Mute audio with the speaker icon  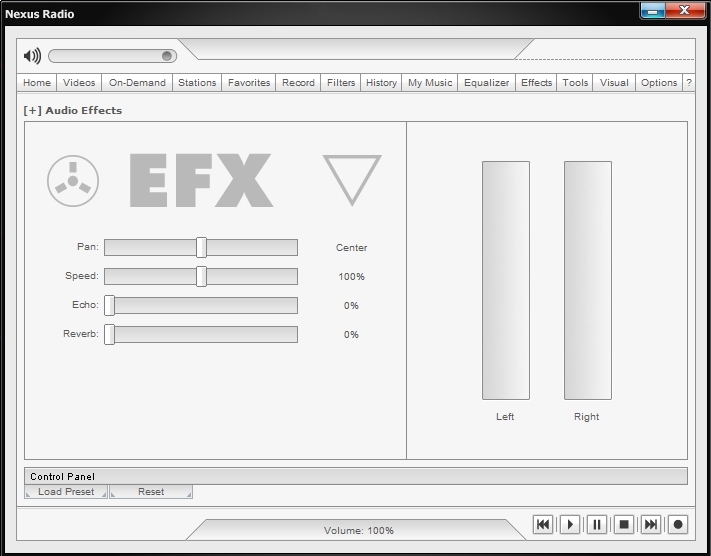coord(32,56)
